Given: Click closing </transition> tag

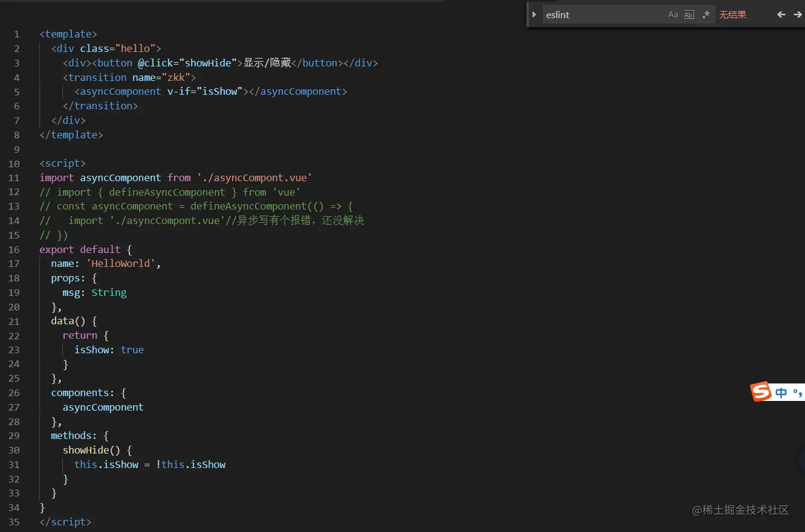Looking at the screenshot, I should pos(100,106).
